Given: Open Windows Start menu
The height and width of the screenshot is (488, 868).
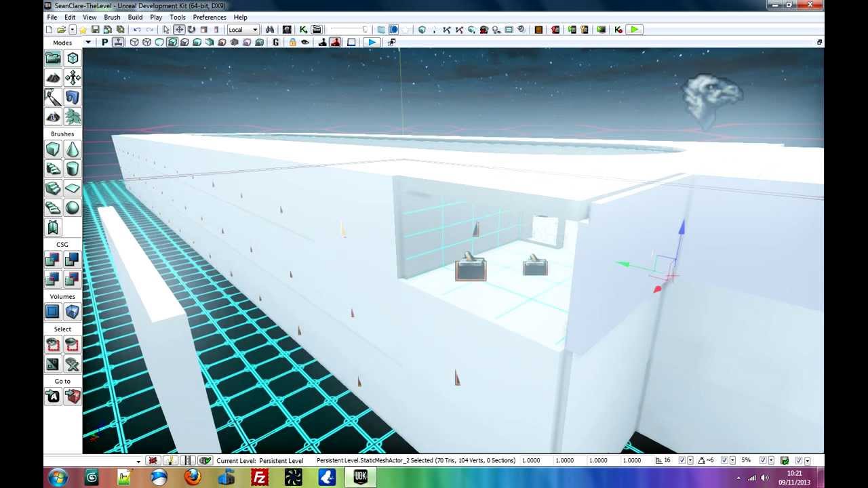Looking at the screenshot, I should (x=58, y=477).
